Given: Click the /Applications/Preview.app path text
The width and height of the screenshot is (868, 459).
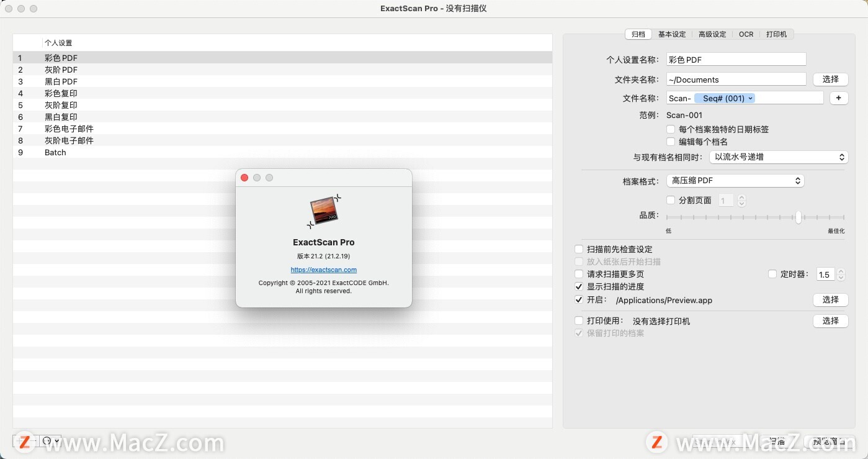Looking at the screenshot, I should coord(664,300).
